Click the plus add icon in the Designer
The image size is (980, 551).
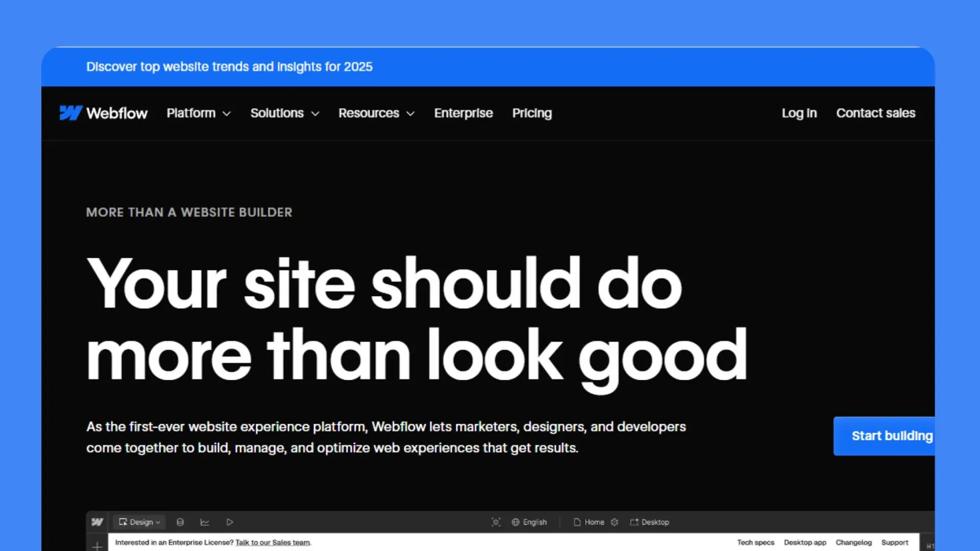point(97,545)
